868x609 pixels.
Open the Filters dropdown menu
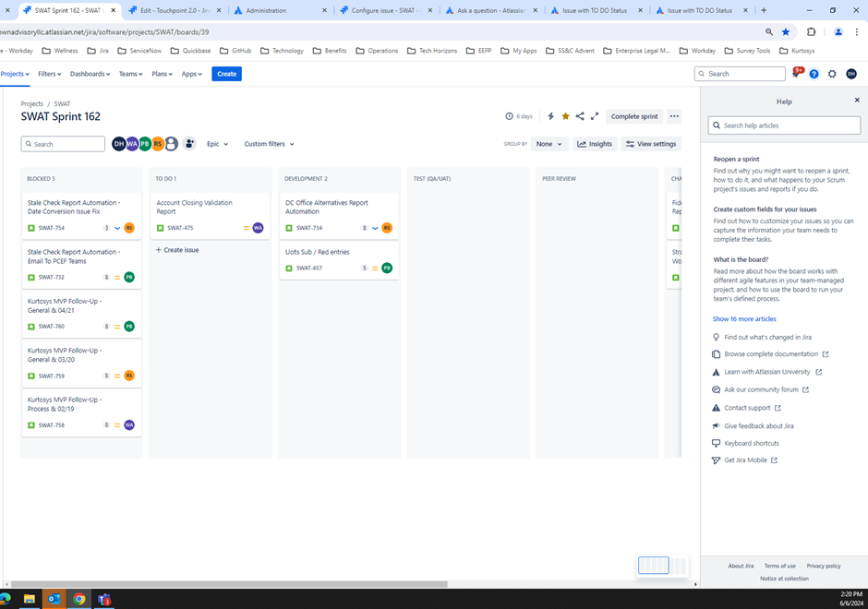tap(50, 74)
